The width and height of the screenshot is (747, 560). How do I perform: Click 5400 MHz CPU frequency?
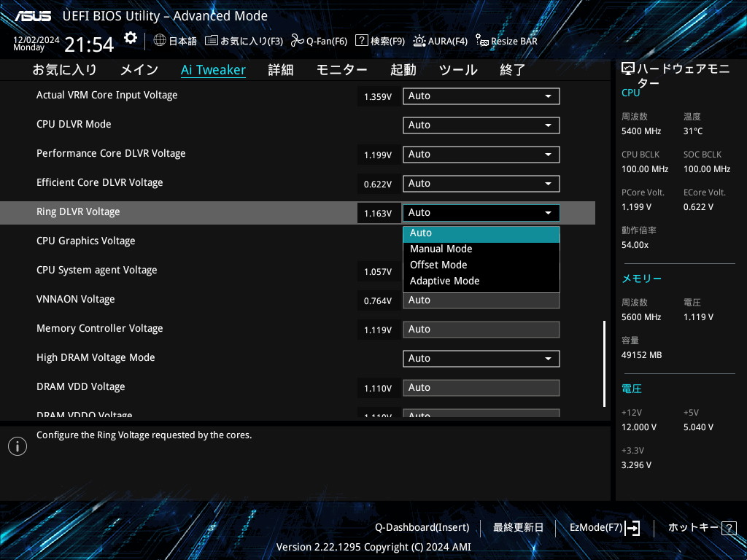[x=641, y=131]
